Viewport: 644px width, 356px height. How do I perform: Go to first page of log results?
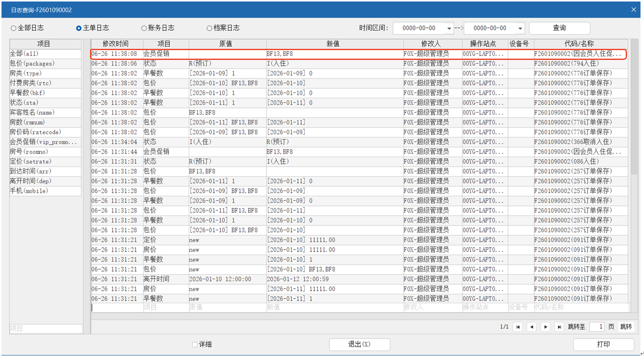point(519,327)
